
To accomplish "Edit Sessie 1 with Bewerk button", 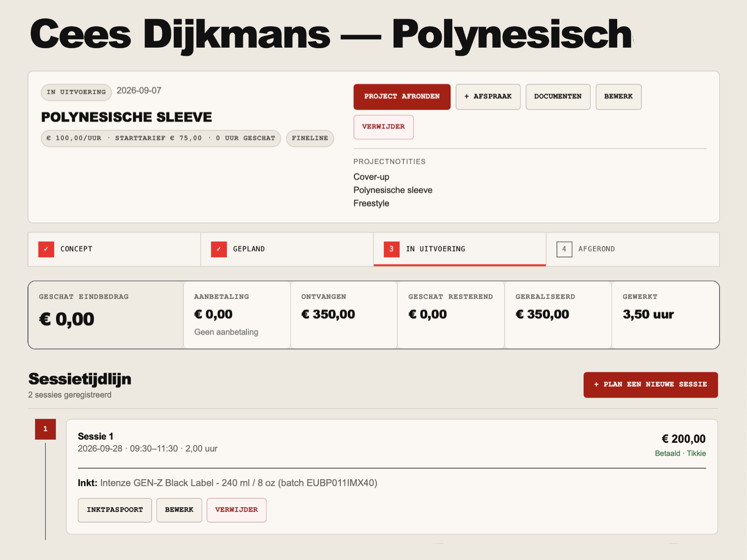I will click(179, 510).
